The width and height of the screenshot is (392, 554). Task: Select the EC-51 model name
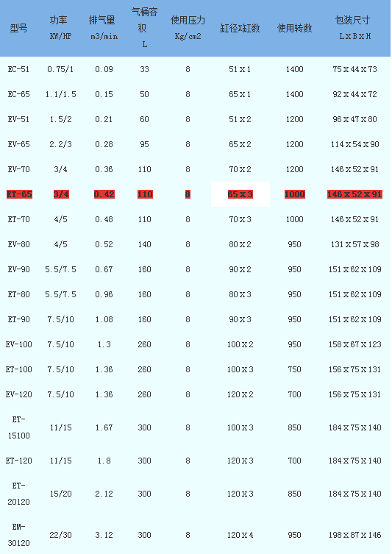(18, 69)
